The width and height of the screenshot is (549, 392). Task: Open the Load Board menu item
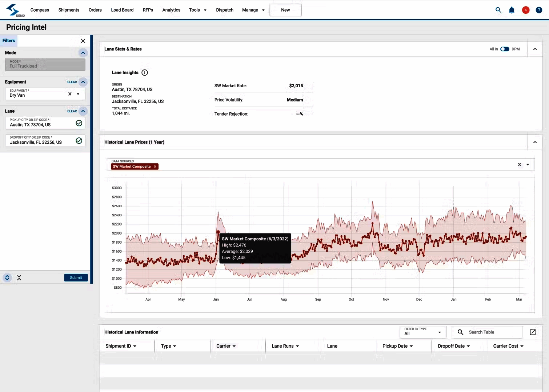(122, 10)
